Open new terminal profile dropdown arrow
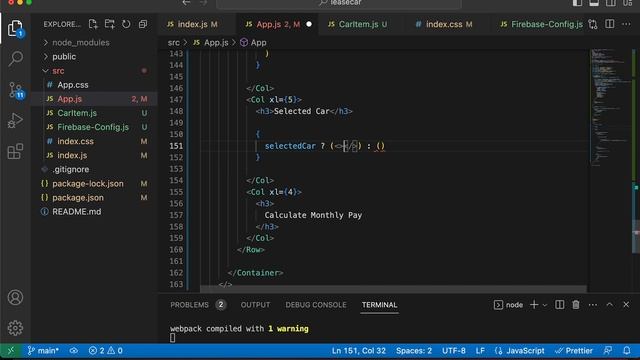 click(544, 305)
